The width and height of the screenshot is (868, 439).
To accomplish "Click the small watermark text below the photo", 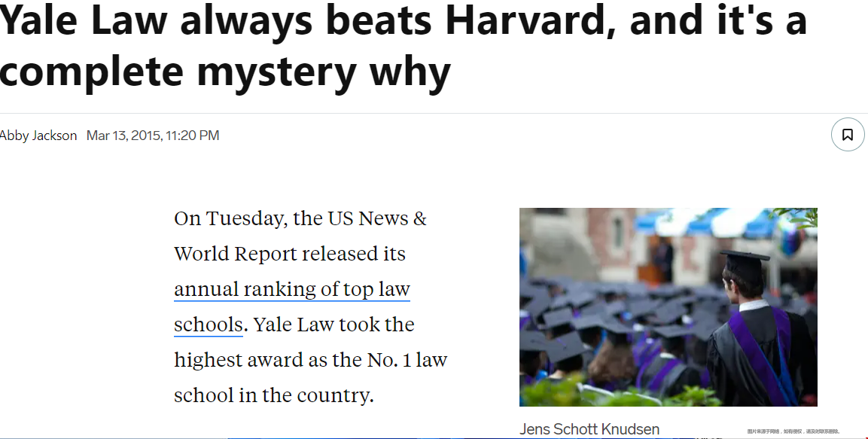I will (793, 431).
